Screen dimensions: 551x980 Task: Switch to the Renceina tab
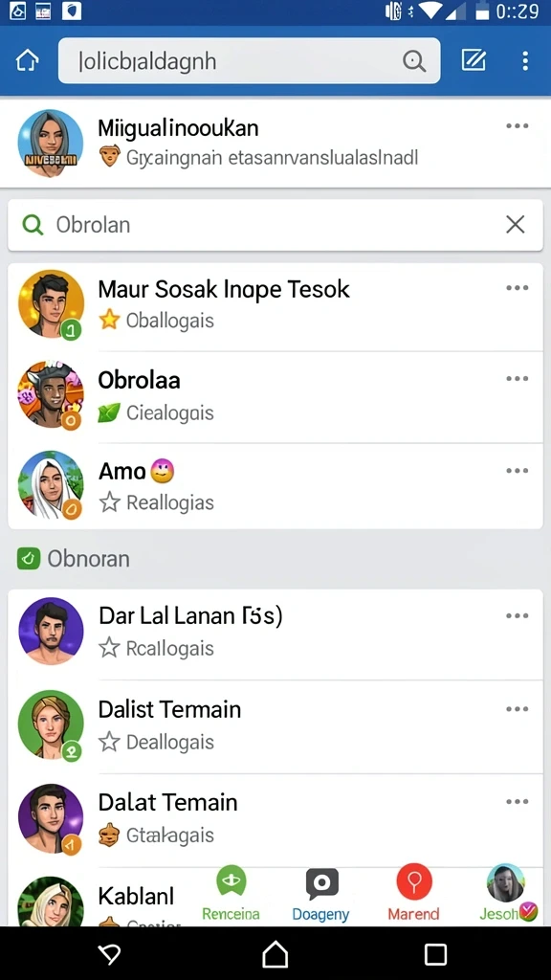coord(231,895)
